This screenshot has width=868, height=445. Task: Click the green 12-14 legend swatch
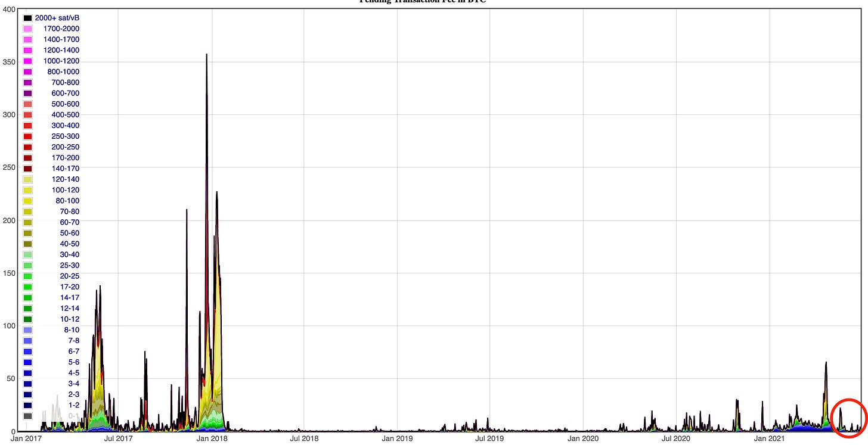tap(27, 309)
